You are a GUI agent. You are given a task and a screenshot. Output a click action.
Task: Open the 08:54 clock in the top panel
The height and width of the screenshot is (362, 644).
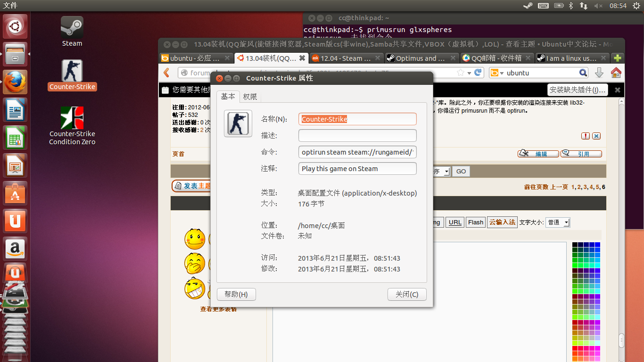(618, 6)
